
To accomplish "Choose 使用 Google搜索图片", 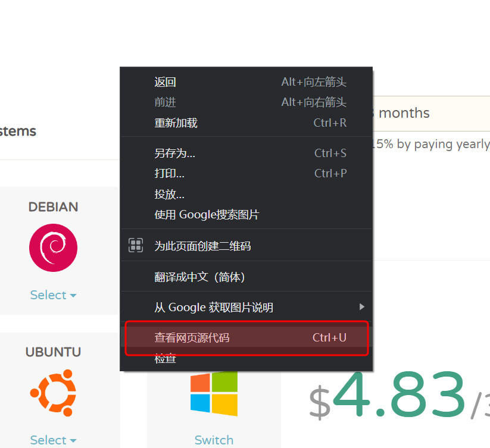I will click(207, 214).
